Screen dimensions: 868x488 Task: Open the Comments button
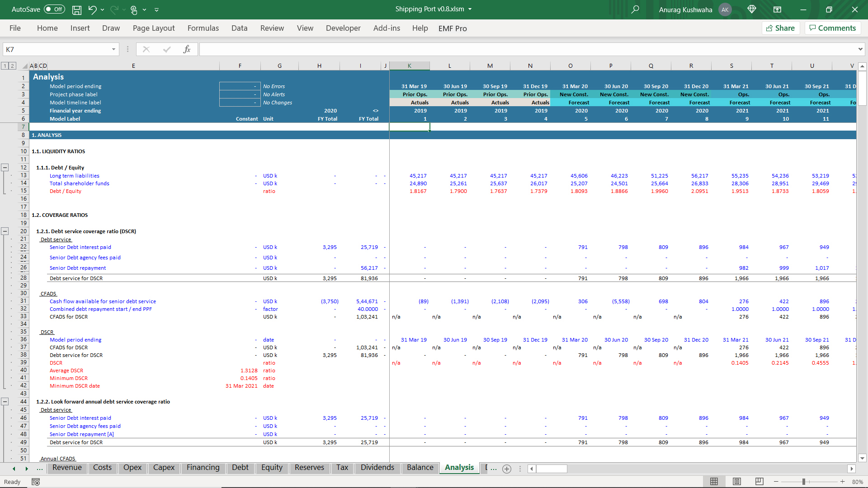point(832,28)
